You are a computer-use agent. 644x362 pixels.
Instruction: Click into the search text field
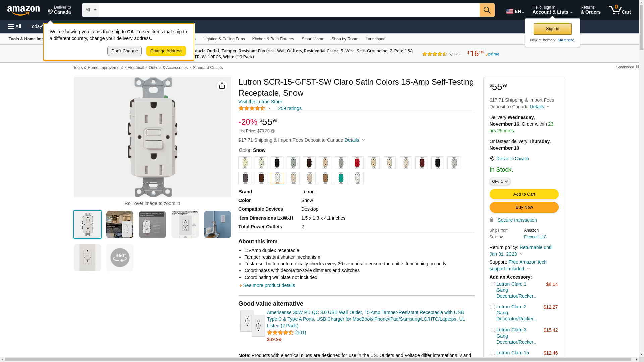(x=288, y=10)
